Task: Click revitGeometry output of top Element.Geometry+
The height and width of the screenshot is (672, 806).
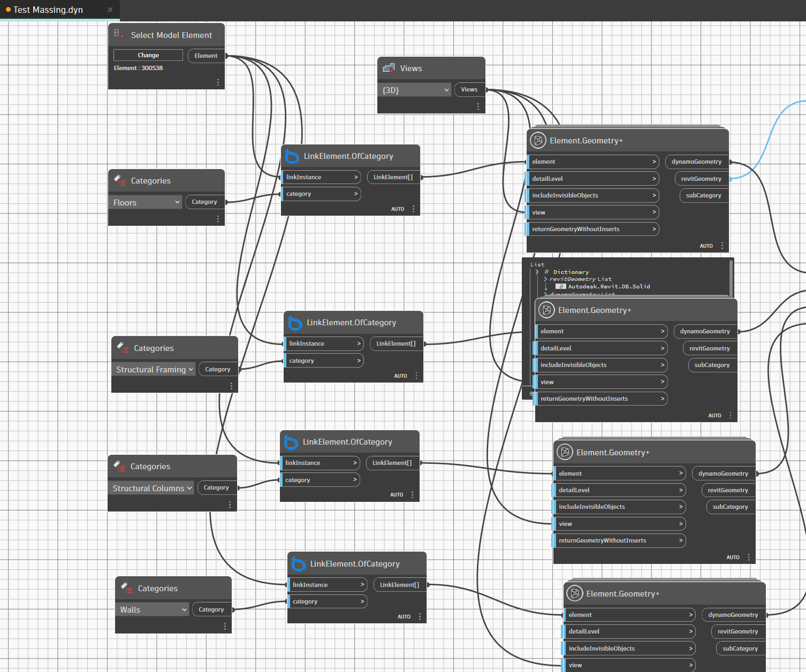Action: click(x=702, y=179)
